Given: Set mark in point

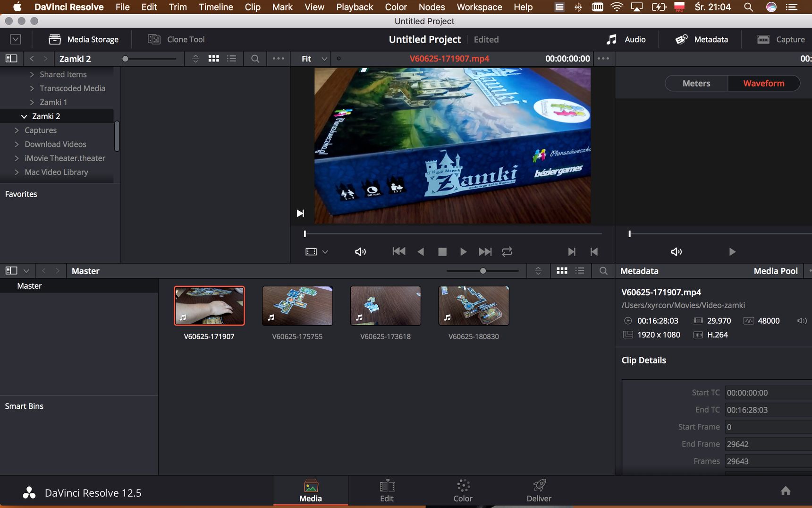Looking at the screenshot, I should pyautogui.click(x=572, y=252).
